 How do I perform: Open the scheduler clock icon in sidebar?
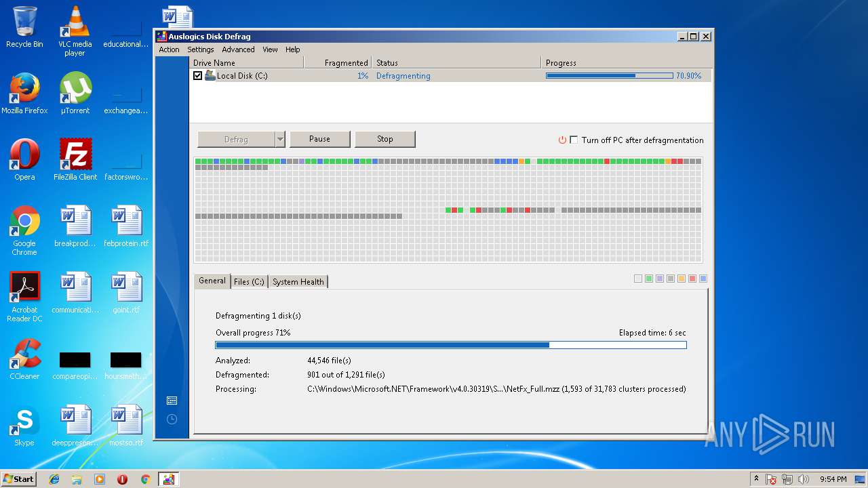[172, 419]
